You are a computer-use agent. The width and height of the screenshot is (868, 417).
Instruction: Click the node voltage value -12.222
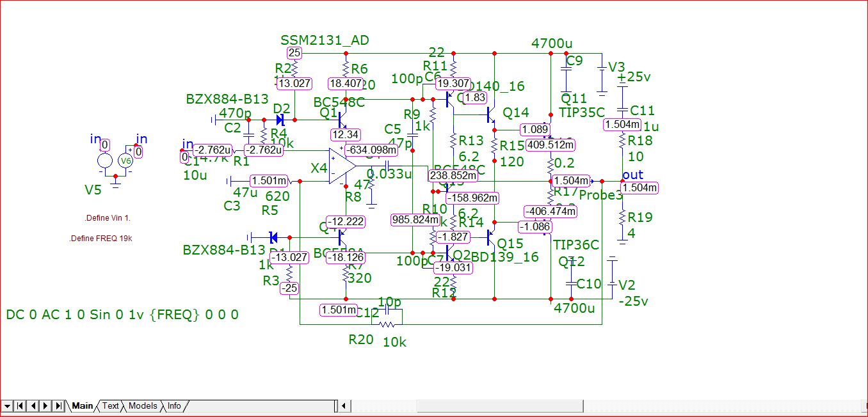pos(345,221)
